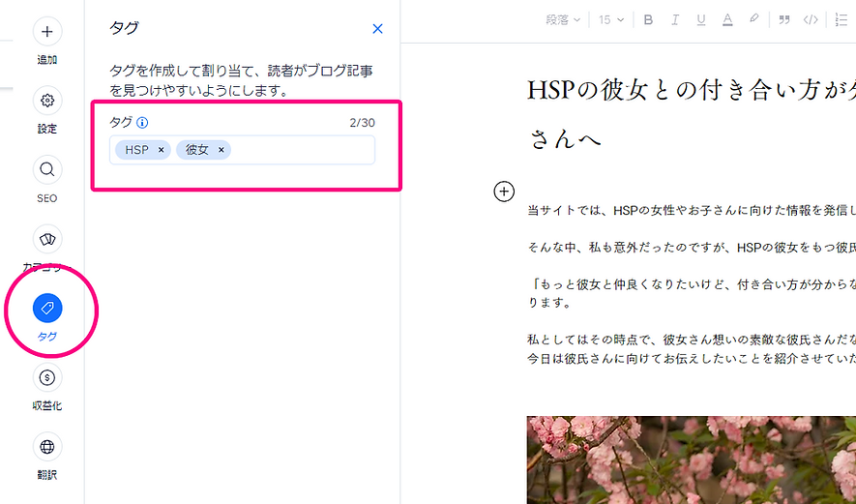The height and width of the screenshot is (504, 856).
Task: Open the text color picker
Action: pos(727,20)
